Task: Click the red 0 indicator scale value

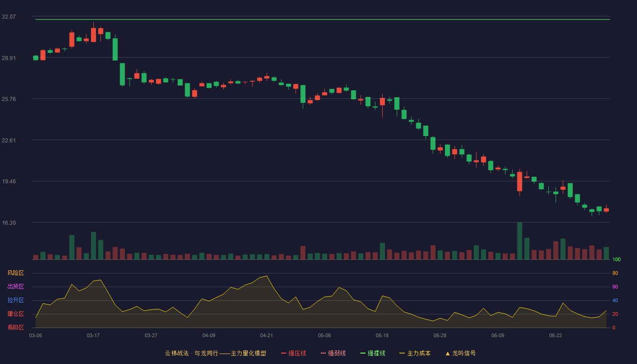Action: [614, 328]
